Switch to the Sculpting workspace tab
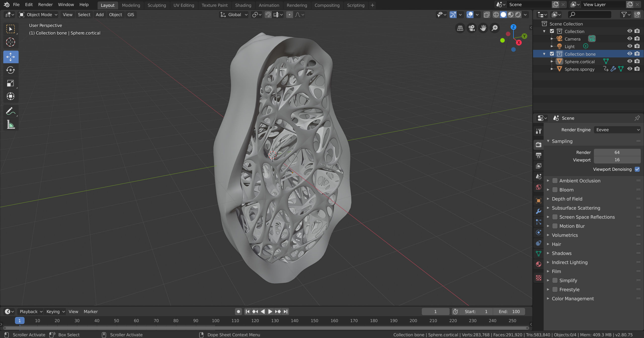 click(157, 5)
